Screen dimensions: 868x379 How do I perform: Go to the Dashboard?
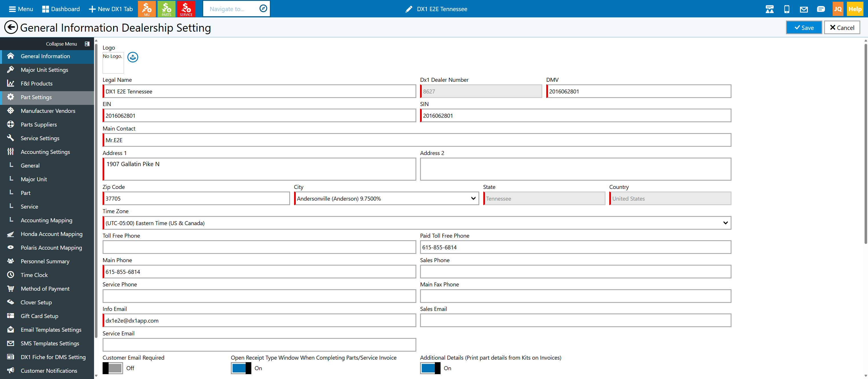[61, 9]
